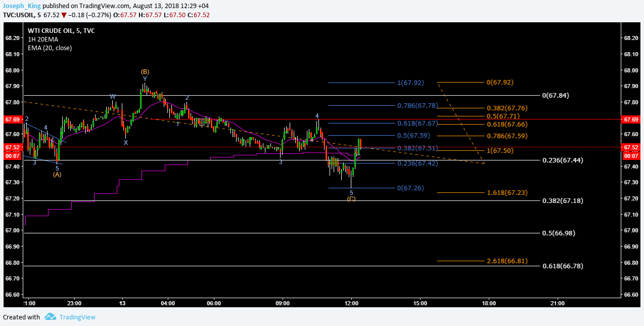Click the blue 1(67.92) retracement label
Viewport: 644px width, 326px height.
410,83
